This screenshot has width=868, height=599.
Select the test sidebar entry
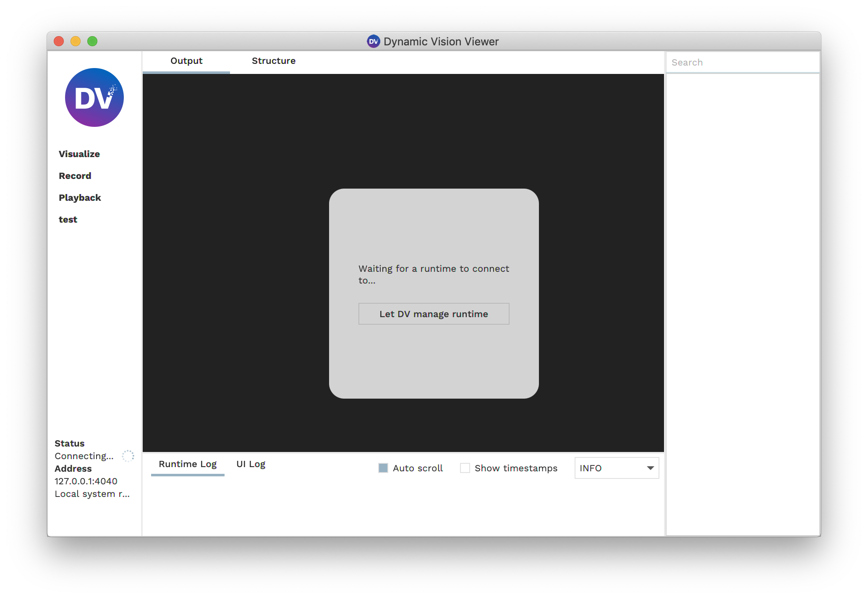click(x=68, y=219)
